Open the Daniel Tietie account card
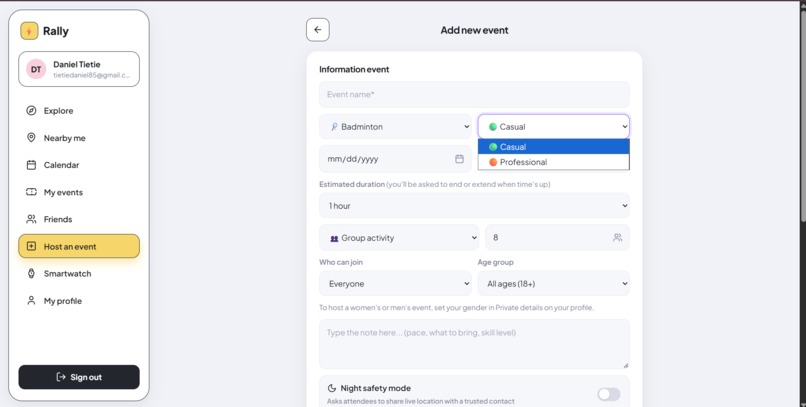The width and height of the screenshot is (806, 407). (79, 69)
